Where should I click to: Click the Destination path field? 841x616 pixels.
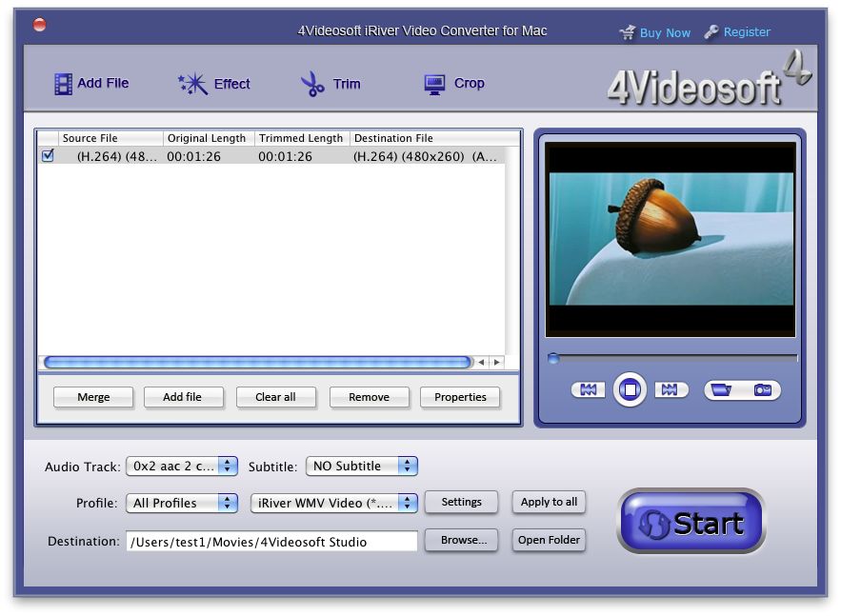click(271, 542)
